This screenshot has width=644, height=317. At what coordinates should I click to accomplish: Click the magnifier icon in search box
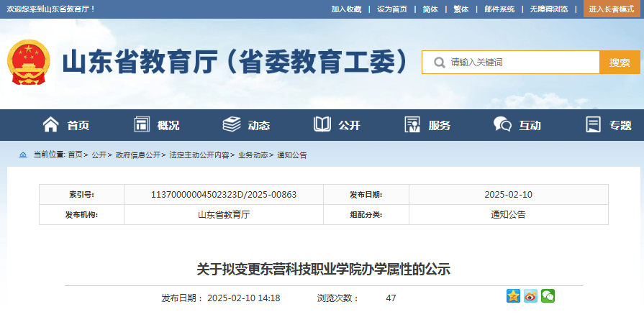point(439,63)
